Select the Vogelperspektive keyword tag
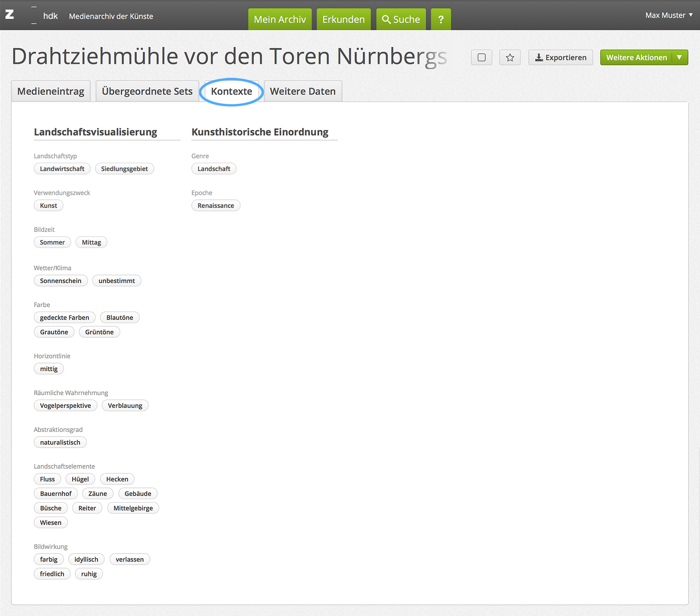Screen dimensions: 700x616 [65, 406]
